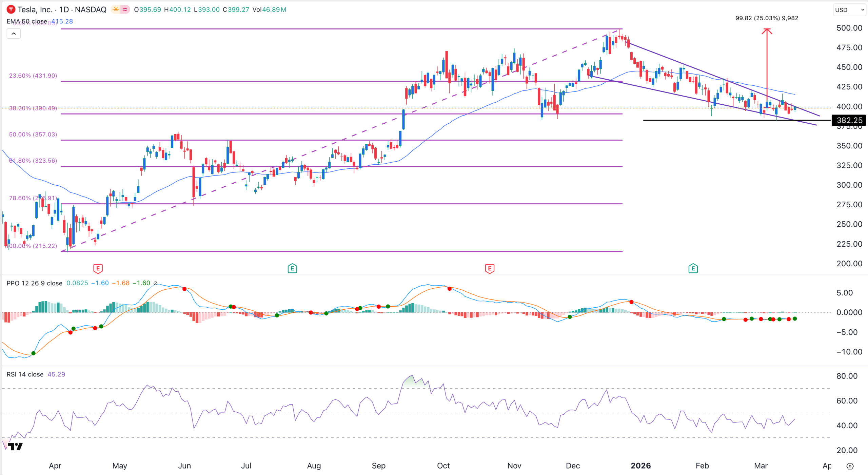Collapse the indicator legend with the chevron
This screenshot has width=868, height=475.
pyautogui.click(x=14, y=34)
